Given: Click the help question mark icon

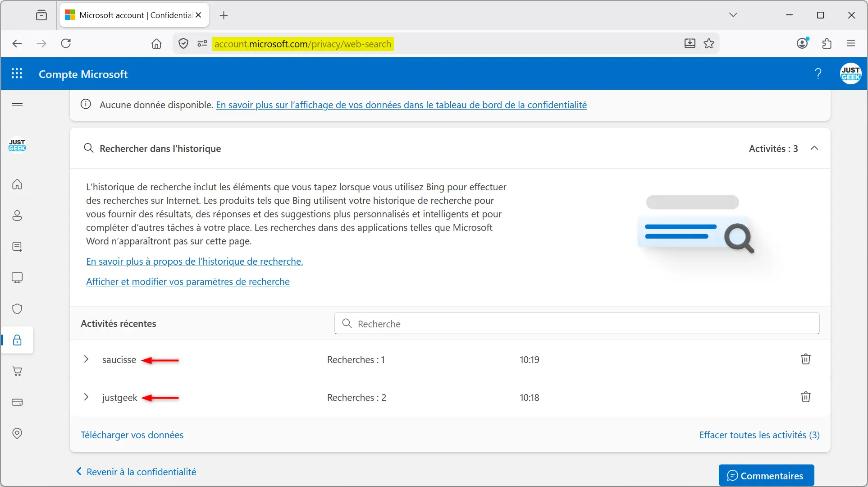Looking at the screenshot, I should click(x=818, y=74).
